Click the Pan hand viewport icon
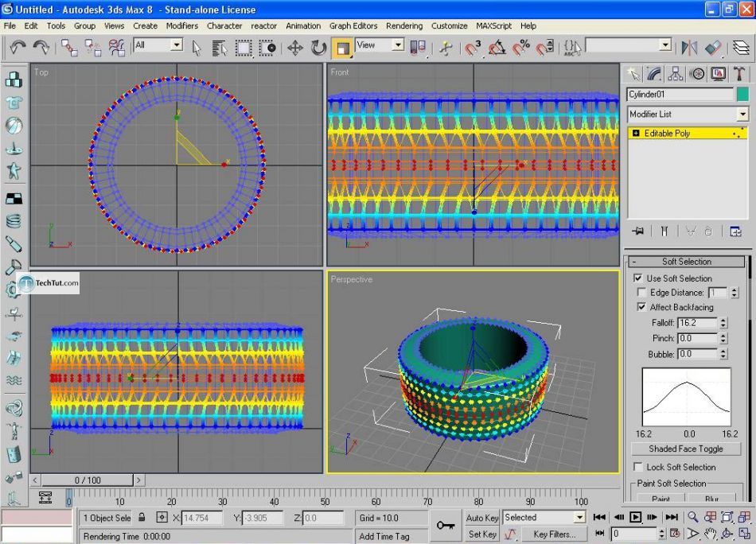756x544 pixels. tap(710, 534)
